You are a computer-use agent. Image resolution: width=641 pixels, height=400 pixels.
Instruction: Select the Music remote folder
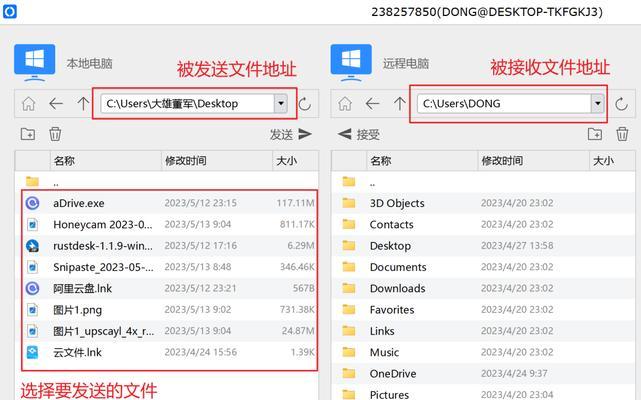pyautogui.click(x=483, y=352)
